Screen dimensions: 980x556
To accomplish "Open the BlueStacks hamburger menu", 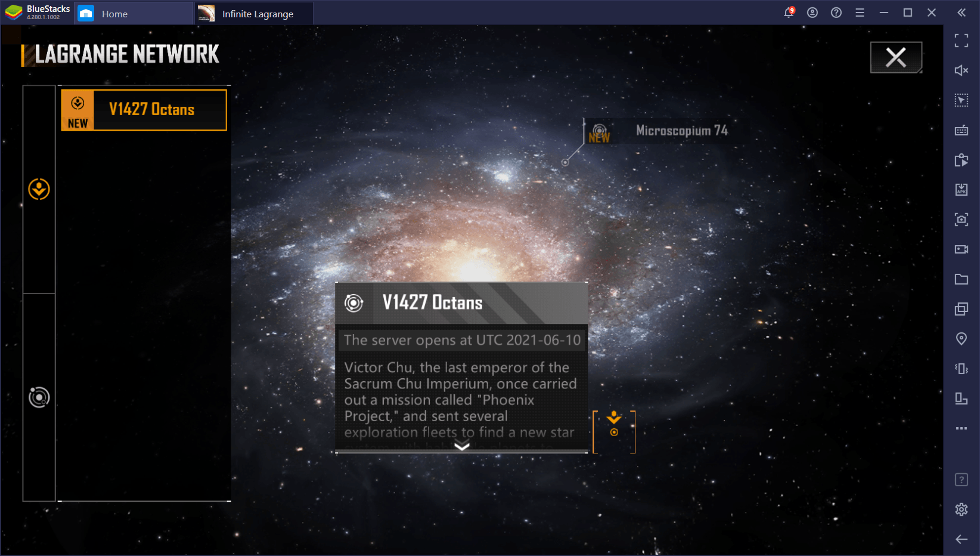I will [860, 13].
